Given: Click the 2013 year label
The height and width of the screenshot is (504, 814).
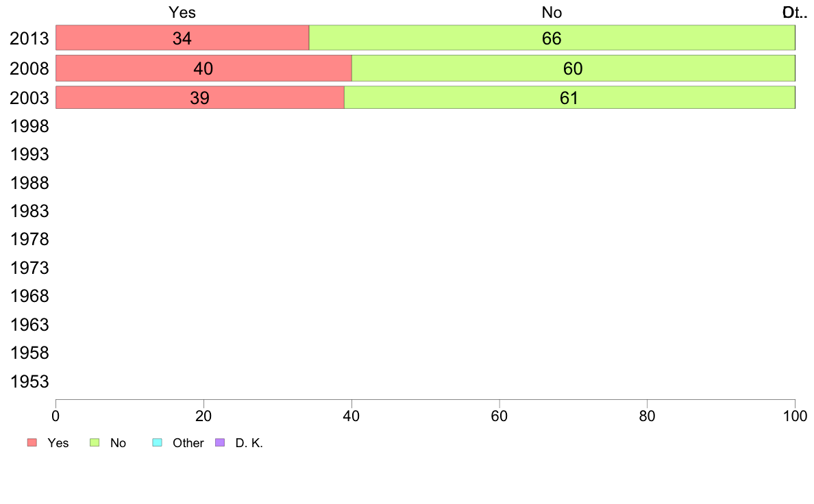Looking at the screenshot, I should [x=29, y=38].
